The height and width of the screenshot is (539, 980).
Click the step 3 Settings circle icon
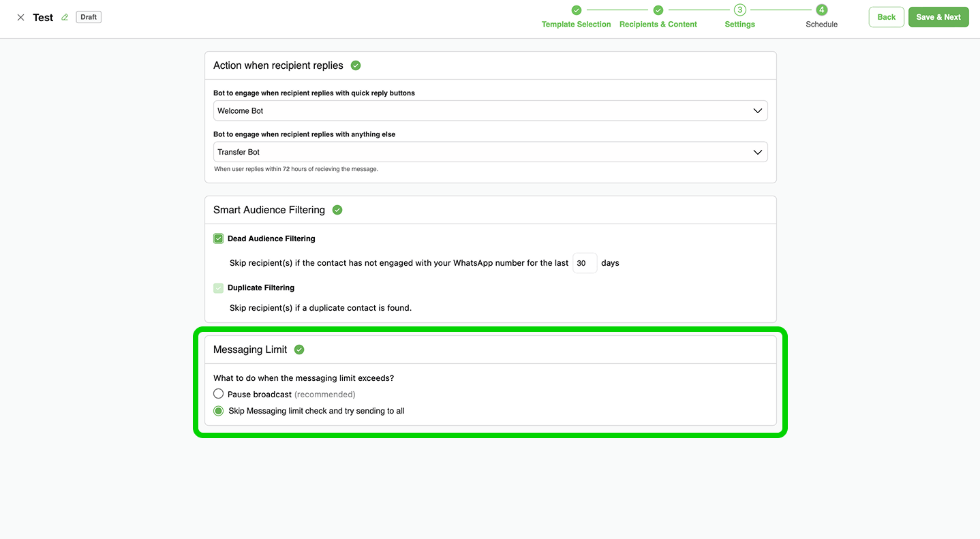coord(739,10)
